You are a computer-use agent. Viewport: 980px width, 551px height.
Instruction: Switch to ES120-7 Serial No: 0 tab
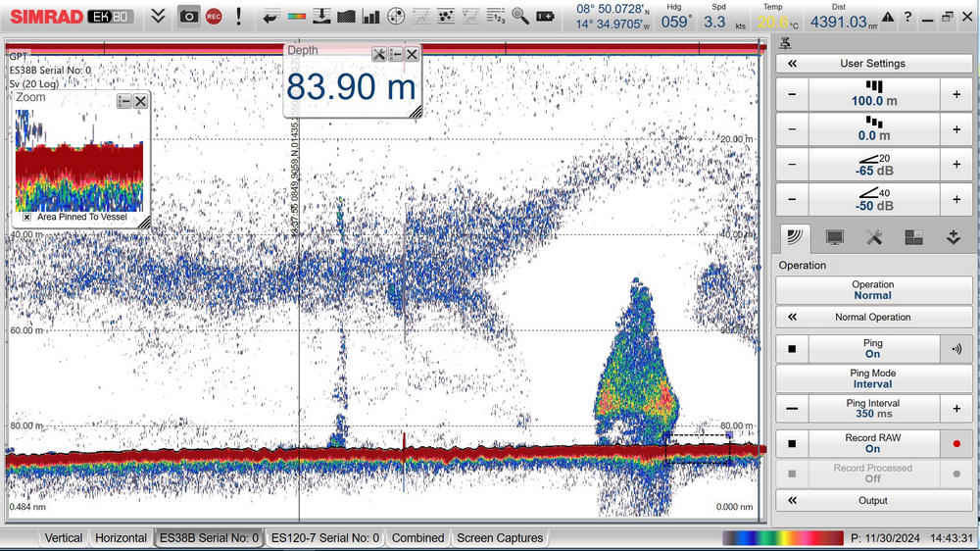pos(325,538)
